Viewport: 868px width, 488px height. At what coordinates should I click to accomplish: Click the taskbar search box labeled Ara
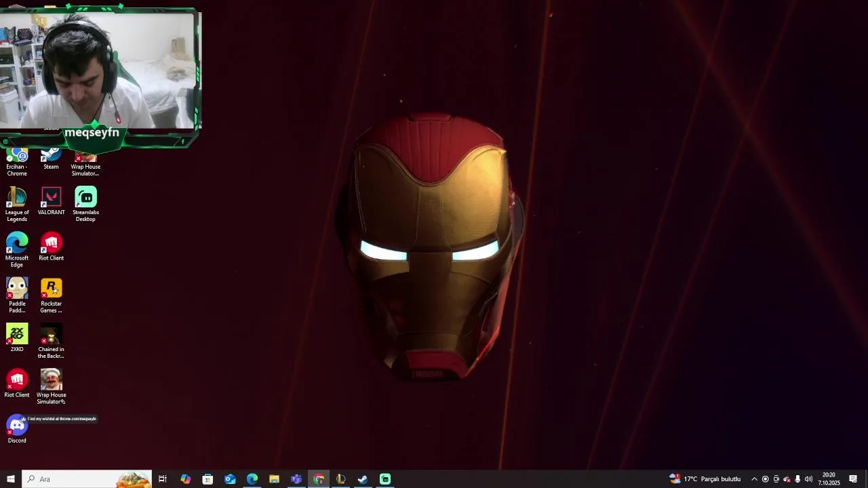(87, 479)
